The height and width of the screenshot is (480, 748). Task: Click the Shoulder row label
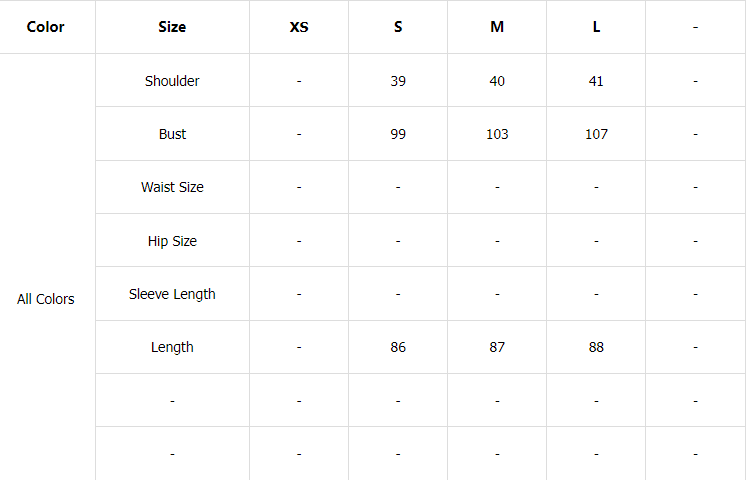tap(172, 81)
